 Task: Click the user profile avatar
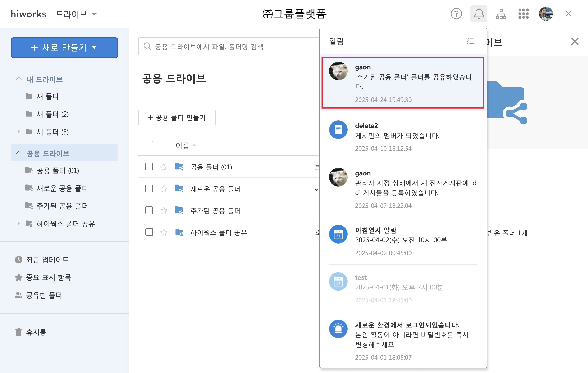[x=546, y=14]
